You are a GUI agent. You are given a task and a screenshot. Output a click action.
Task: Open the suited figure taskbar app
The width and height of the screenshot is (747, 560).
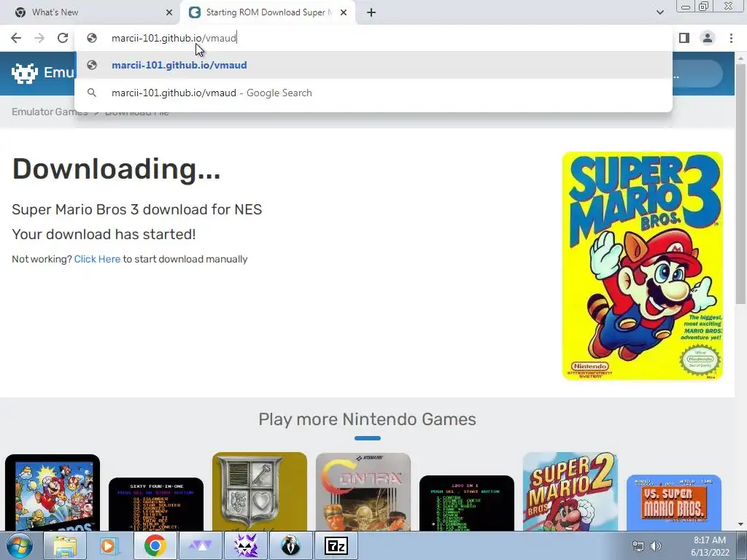point(290,545)
